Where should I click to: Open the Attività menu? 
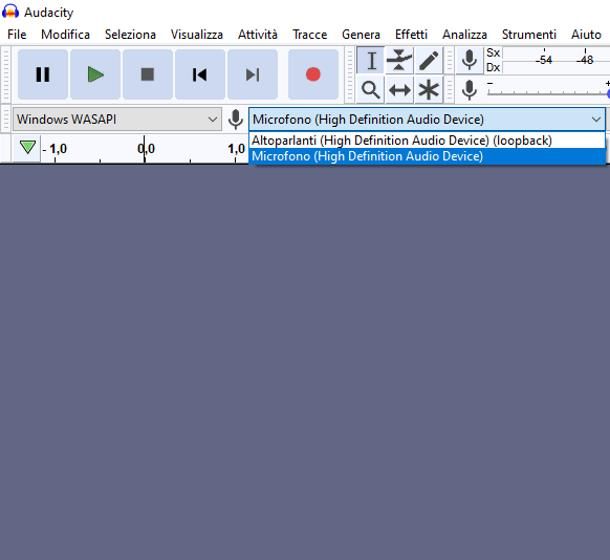[258, 34]
